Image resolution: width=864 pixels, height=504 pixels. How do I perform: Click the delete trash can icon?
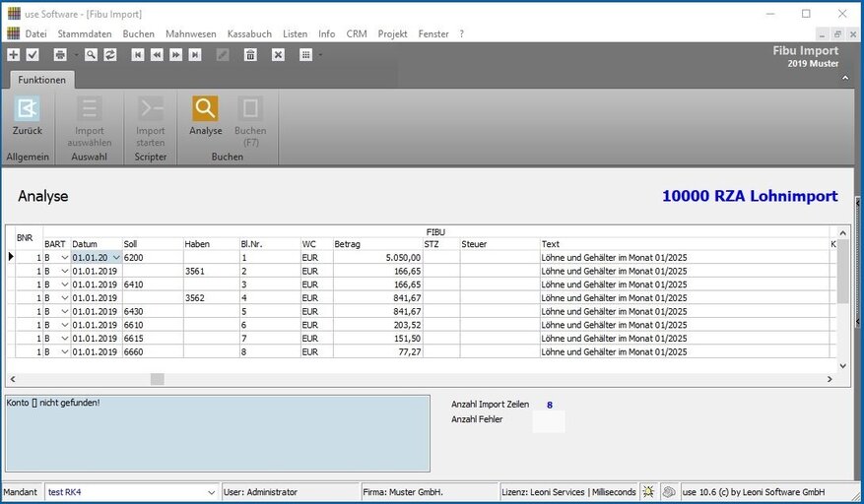250,55
